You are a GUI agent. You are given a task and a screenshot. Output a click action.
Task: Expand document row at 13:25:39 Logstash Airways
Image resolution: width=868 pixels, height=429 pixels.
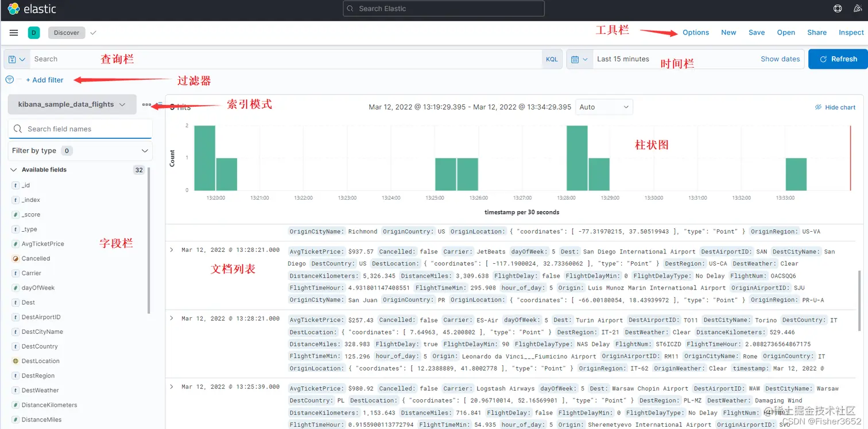pyautogui.click(x=172, y=387)
